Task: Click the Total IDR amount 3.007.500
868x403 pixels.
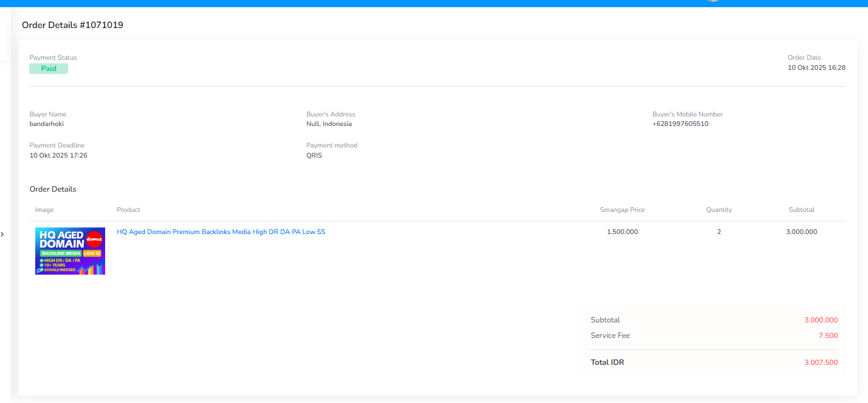Action: (821, 362)
